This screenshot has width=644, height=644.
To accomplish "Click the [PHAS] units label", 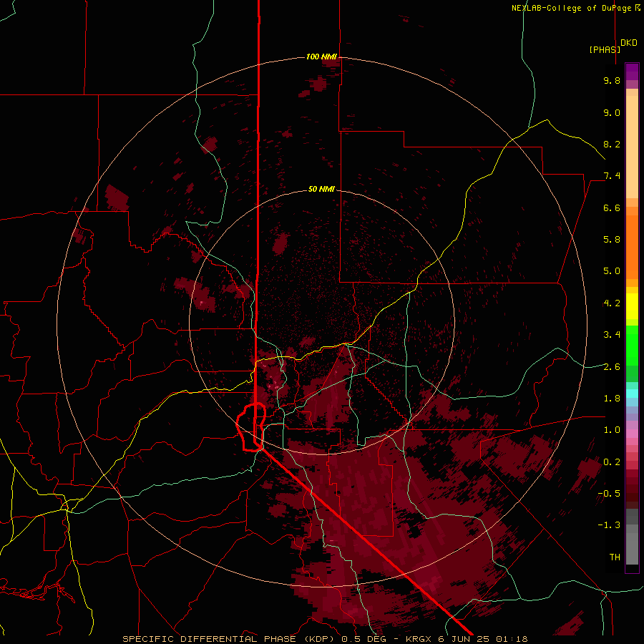I will 605,49.
